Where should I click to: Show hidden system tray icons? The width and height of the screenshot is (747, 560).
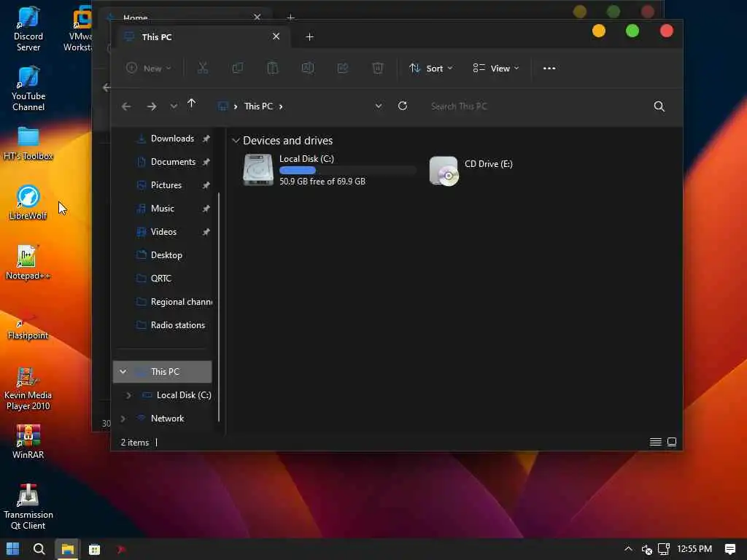pos(628,549)
